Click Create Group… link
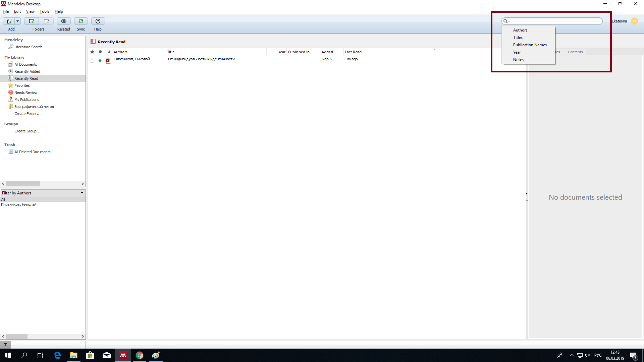This screenshot has width=644, height=362. click(27, 131)
